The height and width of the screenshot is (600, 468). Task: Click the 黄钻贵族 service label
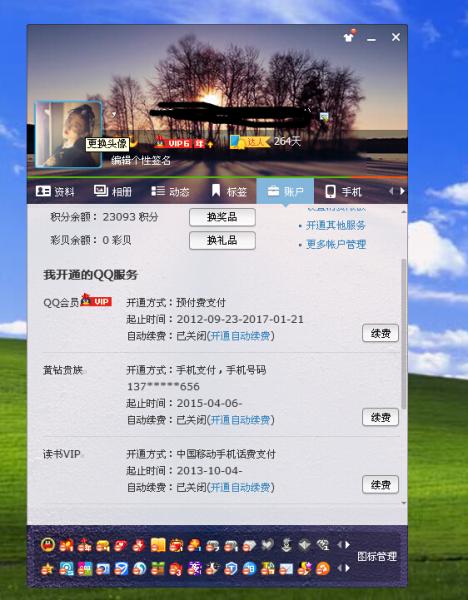click(x=63, y=370)
